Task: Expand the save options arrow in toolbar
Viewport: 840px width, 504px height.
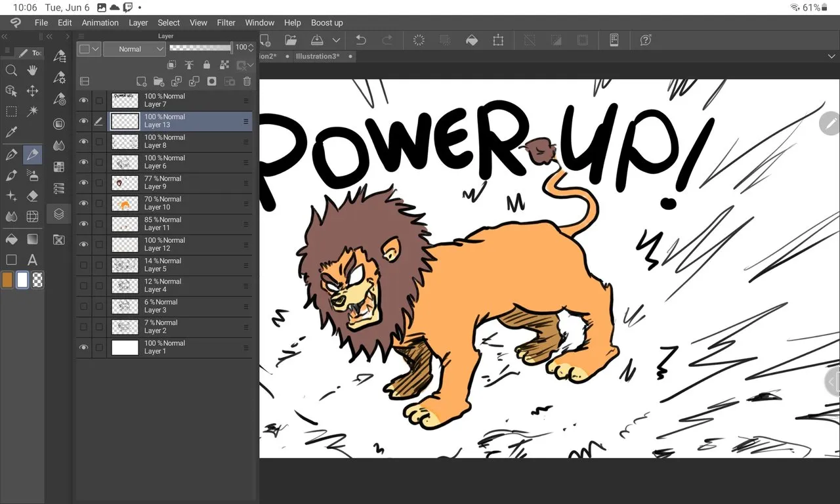Action: (x=336, y=40)
